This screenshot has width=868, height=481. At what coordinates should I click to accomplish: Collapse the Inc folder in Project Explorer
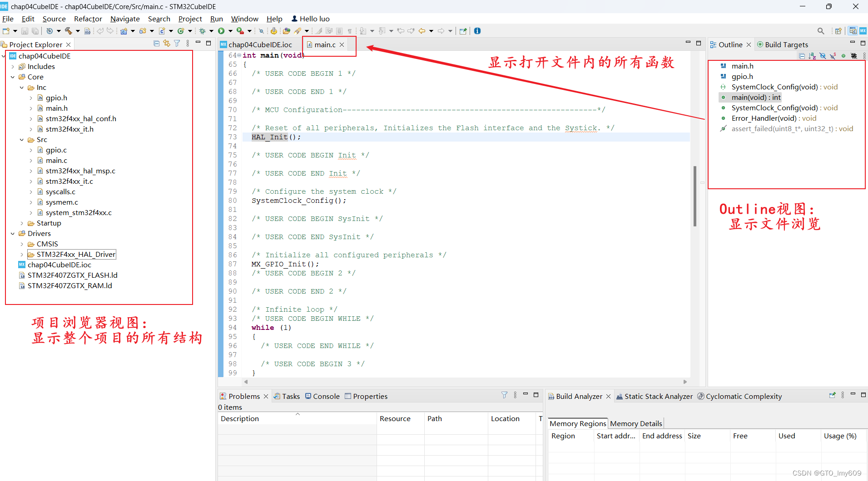point(21,87)
